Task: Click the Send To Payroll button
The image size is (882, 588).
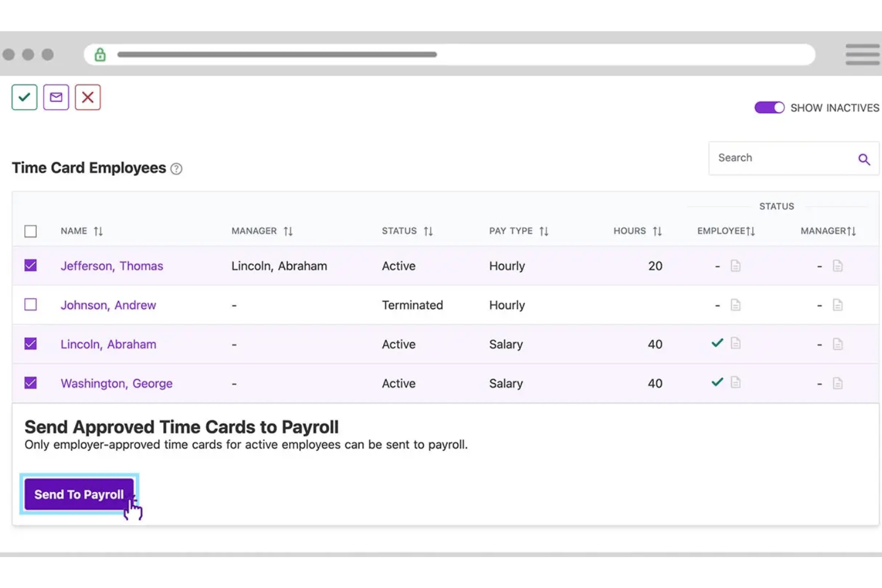Action: click(x=79, y=494)
